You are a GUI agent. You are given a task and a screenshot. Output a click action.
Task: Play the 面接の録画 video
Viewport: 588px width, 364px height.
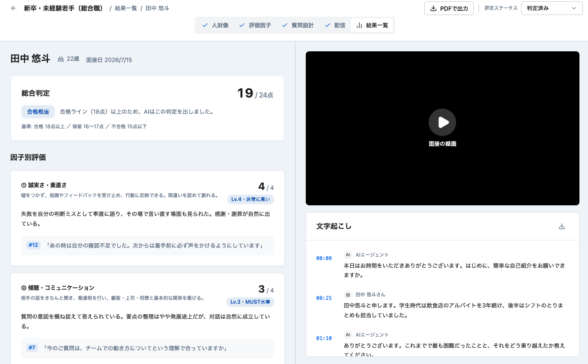442,122
